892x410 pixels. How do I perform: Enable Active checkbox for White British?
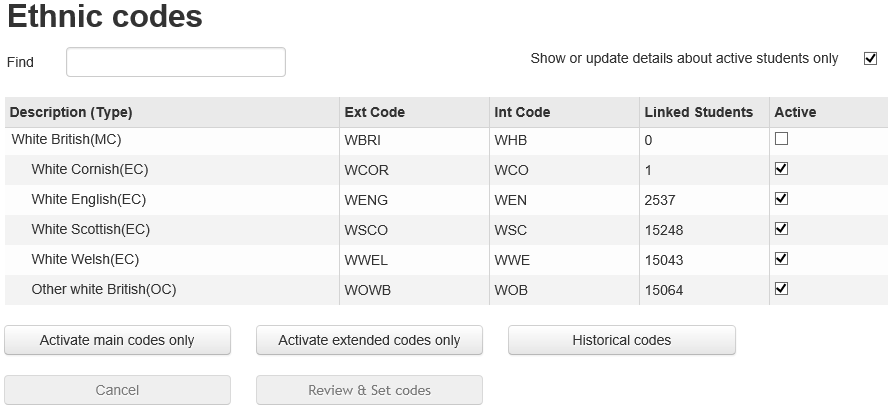tap(782, 139)
